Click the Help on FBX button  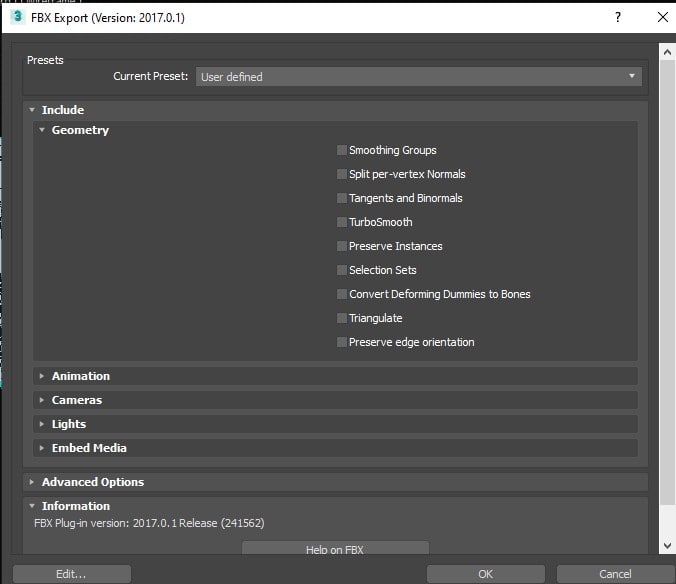(335, 548)
